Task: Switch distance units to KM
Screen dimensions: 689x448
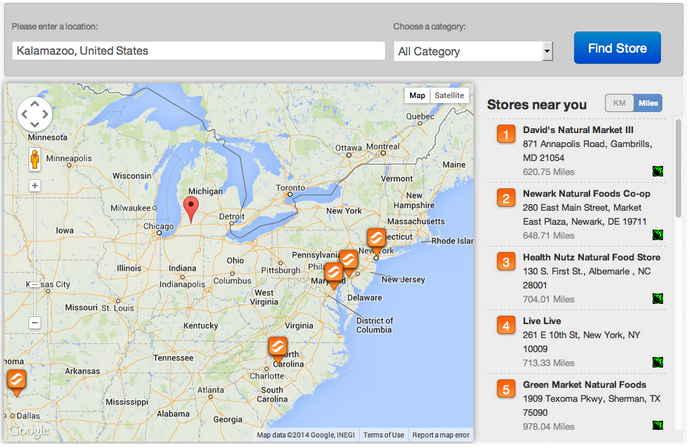Action: coord(620,103)
